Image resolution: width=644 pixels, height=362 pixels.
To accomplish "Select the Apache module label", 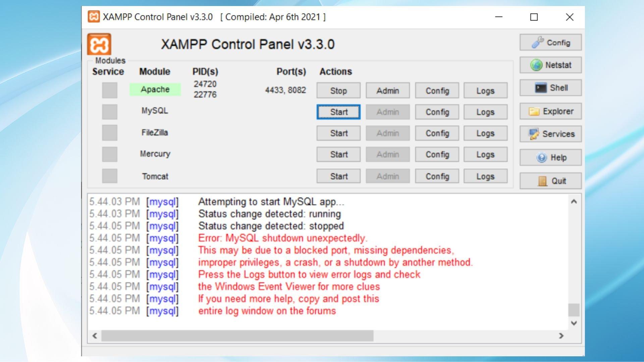I will [x=155, y=89].
